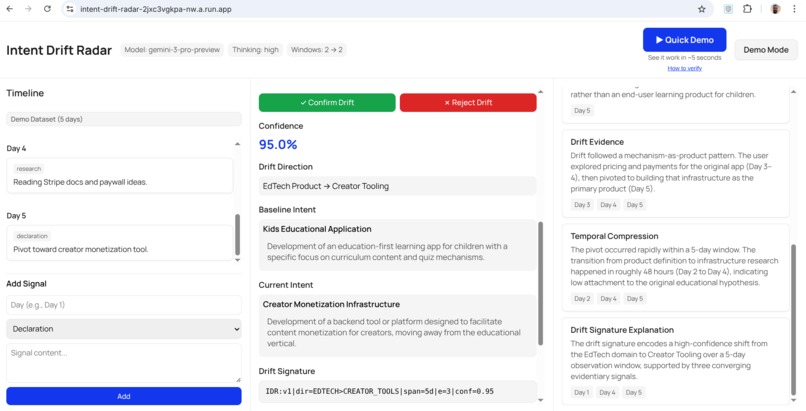Click the middle panel scroll-down arrow
The width and height of the screenshot is (806, 411).
tap(540, 400)
